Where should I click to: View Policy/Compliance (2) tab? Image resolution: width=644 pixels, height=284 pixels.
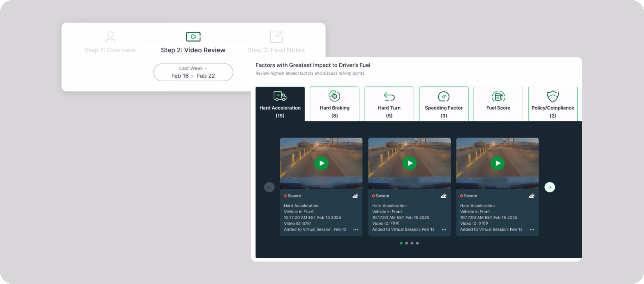[553, 104]
